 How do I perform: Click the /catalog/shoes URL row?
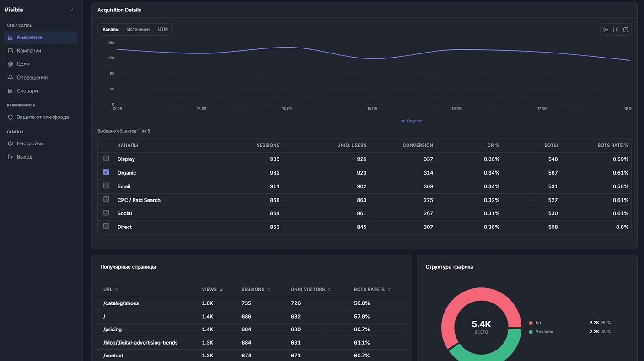(252, 303)
